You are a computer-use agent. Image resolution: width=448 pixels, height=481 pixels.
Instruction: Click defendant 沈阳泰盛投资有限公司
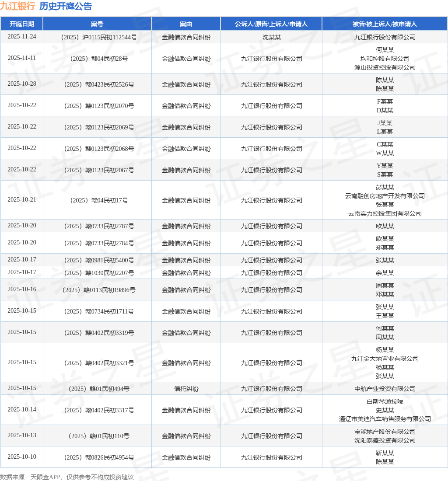tap(385, 440)
